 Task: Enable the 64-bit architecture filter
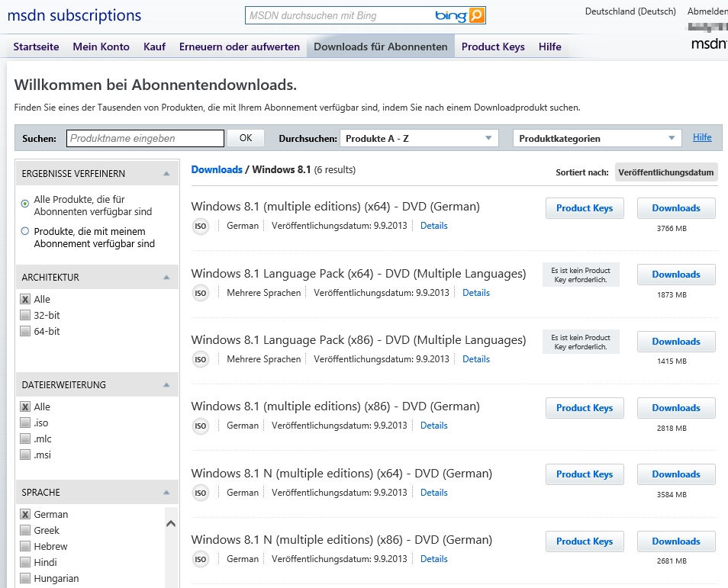click(25, 331)
